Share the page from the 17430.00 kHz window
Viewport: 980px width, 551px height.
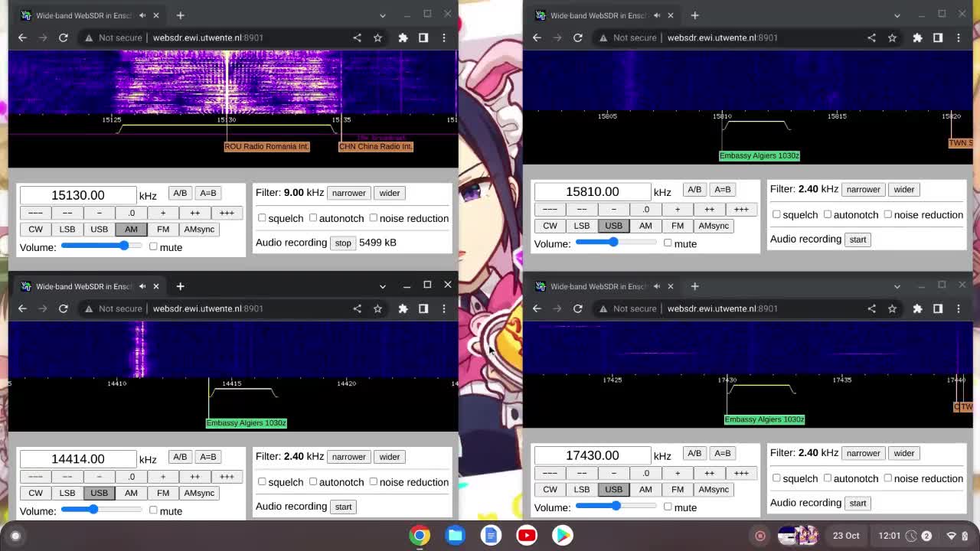871,308
